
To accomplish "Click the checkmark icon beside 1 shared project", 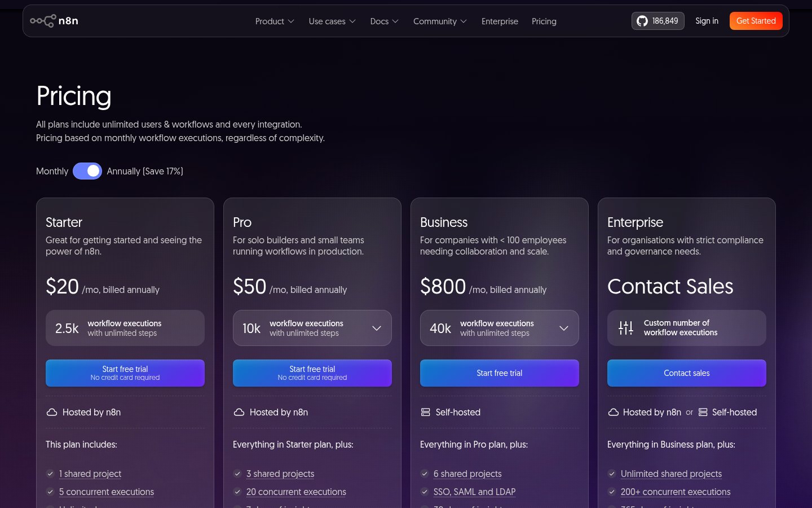I will point(50,474).
